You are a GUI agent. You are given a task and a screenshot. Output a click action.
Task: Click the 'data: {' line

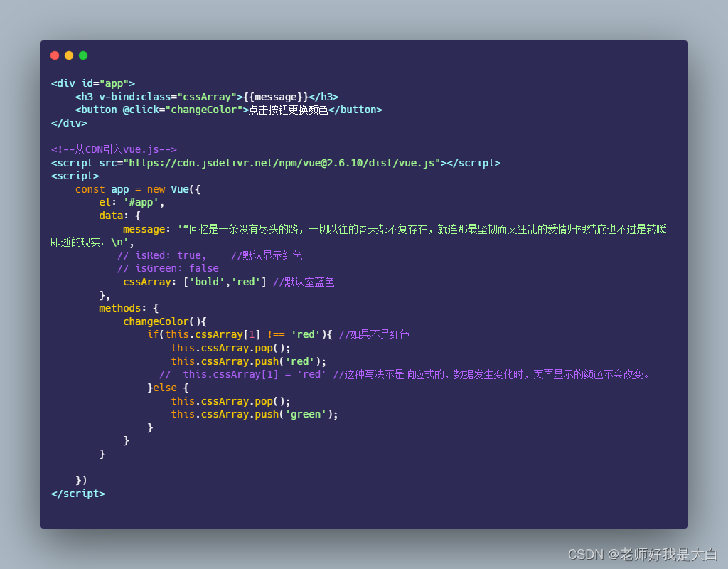point(119,216)
